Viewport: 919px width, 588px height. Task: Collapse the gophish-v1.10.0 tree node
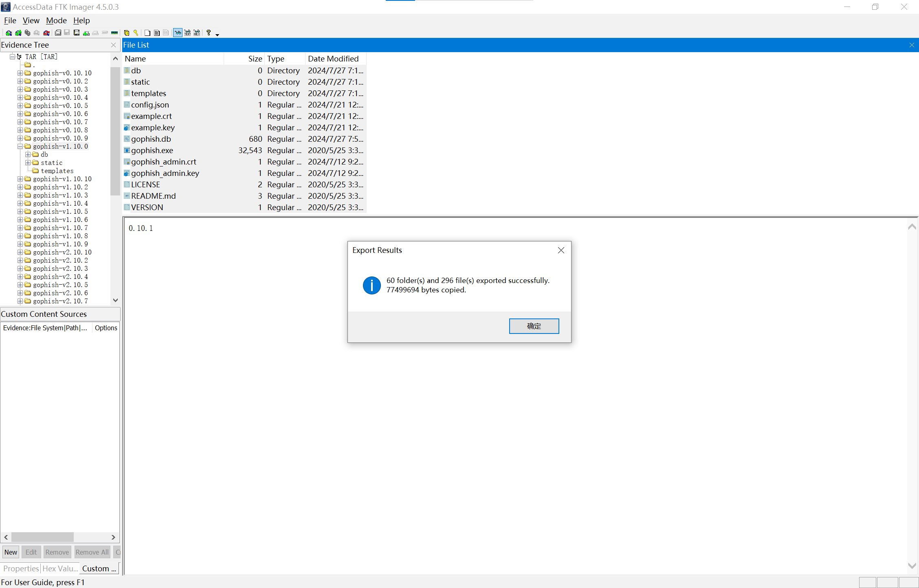pos(20,146)
